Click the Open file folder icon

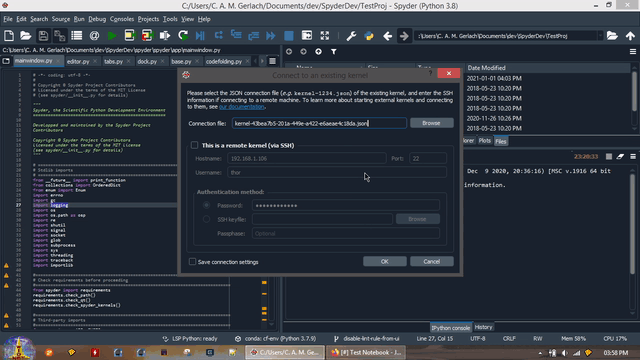click(x=26, y=36)
